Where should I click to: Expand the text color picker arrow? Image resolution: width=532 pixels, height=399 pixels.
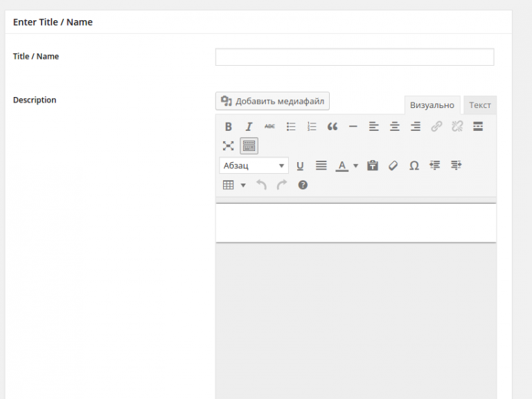[x=355, y=166]
